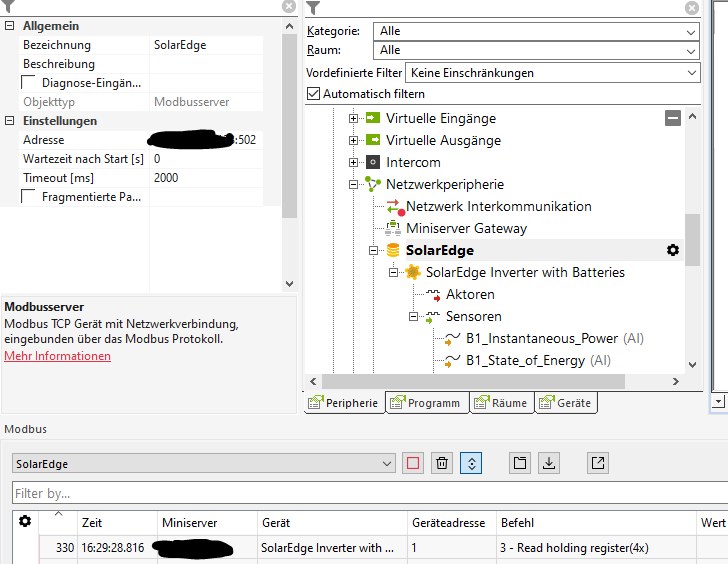Click the filter funnel icon in properties panel
728x564 pixels.
[x=8, y=6]
